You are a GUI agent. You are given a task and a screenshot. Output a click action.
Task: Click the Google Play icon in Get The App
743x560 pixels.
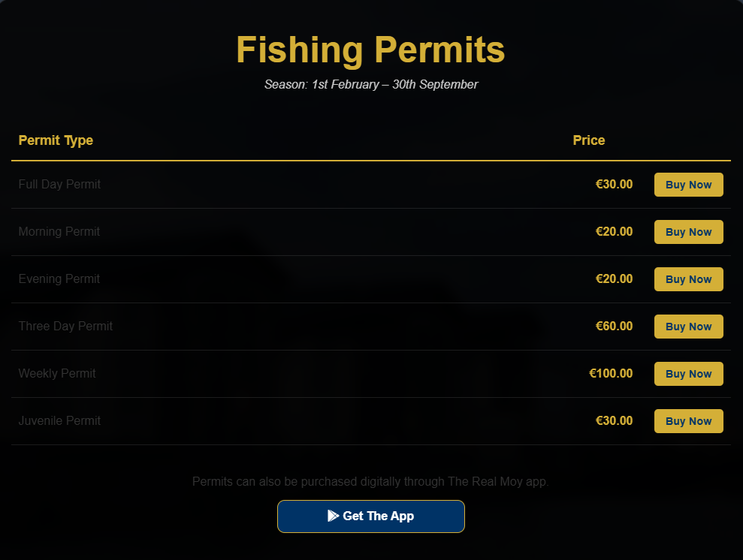[333, 516]
